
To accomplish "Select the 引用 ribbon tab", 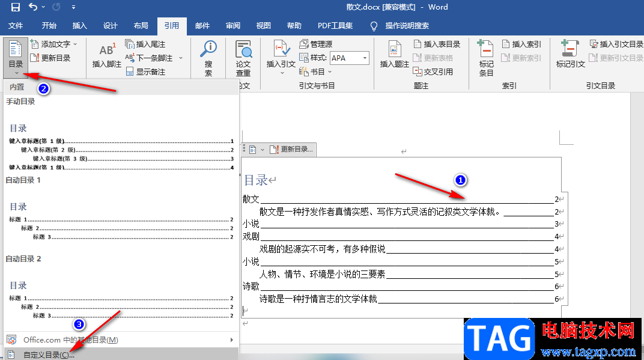I will coord(172,25).
